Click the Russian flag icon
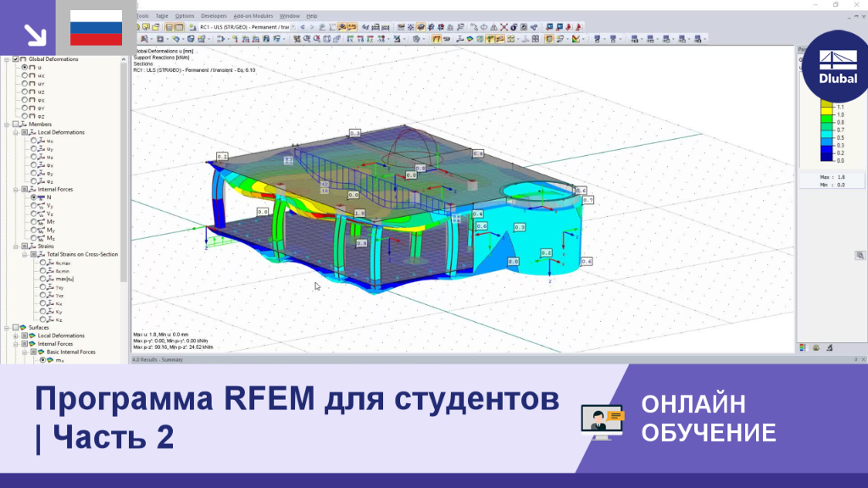Image resolution: width=868 pixels, height=488 pixels. pyautogui.click(x=96, y=28)
